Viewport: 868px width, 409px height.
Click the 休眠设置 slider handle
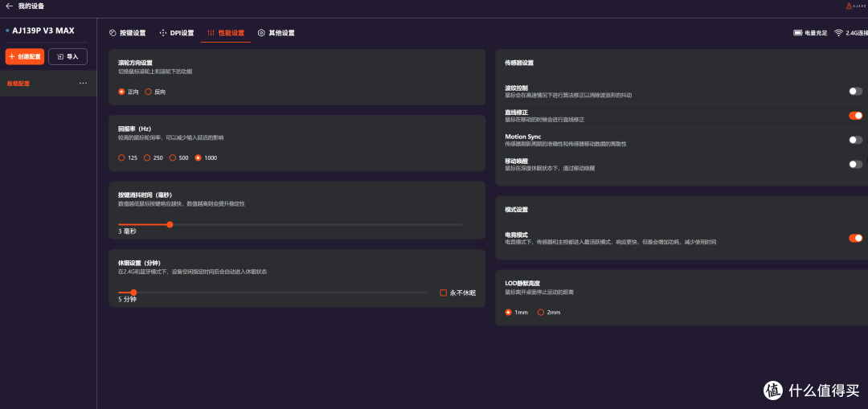(x=133, y=292)
